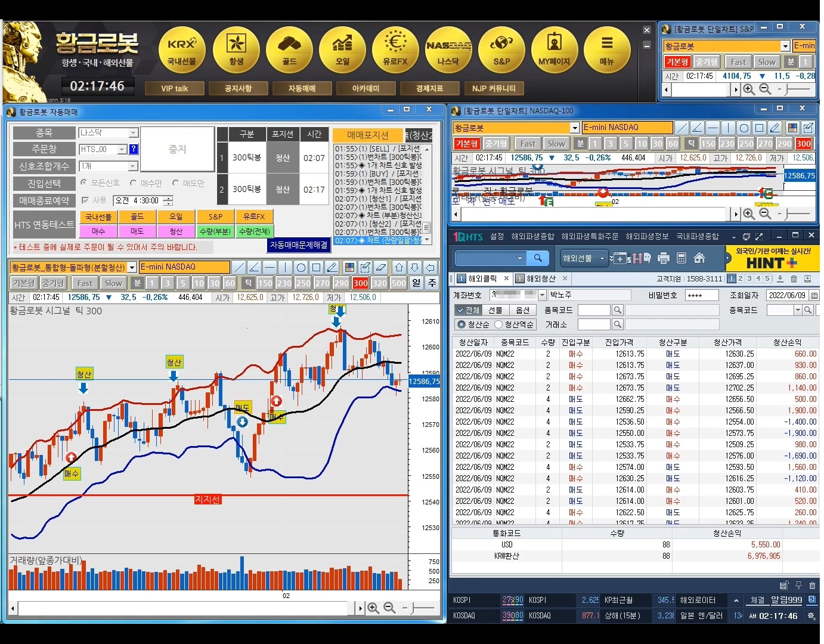Click blue help question mark by 주문창
The height and width of the screenshot is (644, 824).
click(x=134, y=149)
